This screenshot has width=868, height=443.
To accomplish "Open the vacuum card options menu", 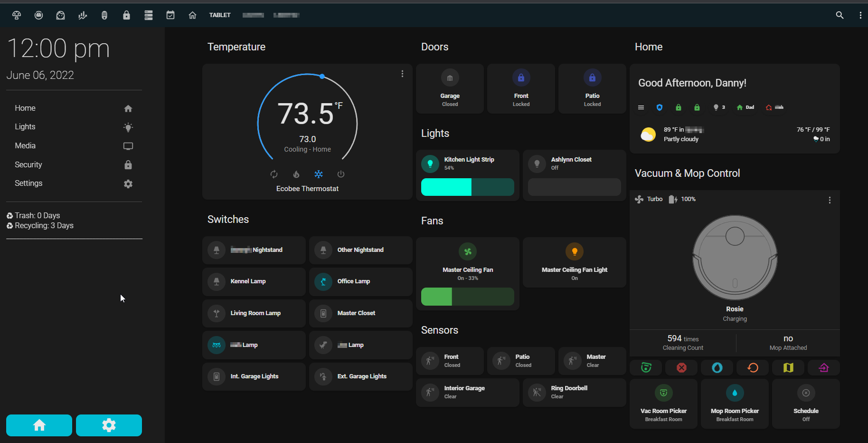I will pos(830,200).
